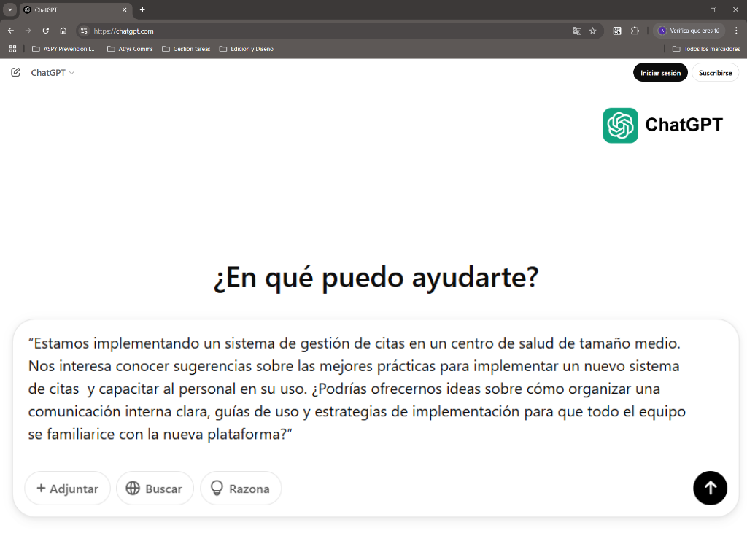Click the ChatGPT green logo image

[620, 125]
